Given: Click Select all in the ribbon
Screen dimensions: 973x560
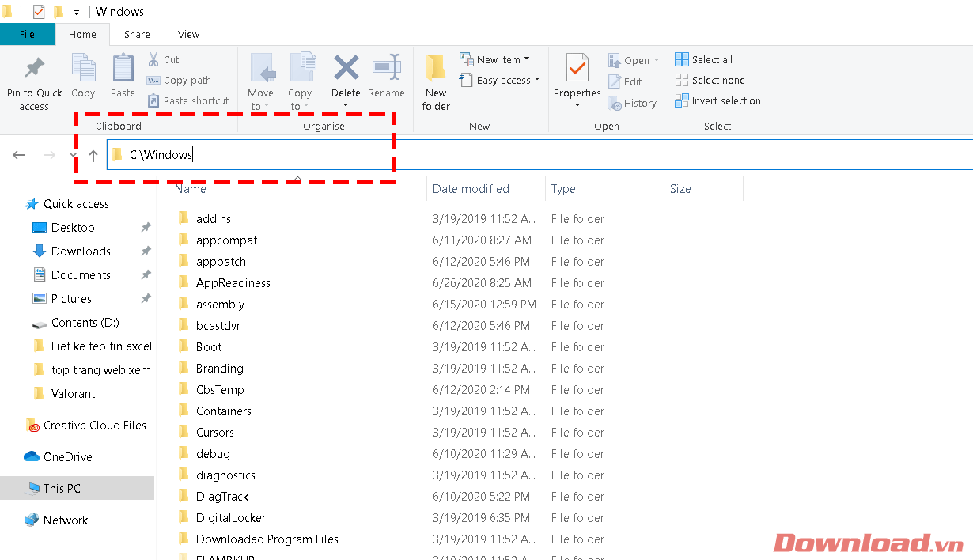Looking at the screenshot, I should pos(704,59).
